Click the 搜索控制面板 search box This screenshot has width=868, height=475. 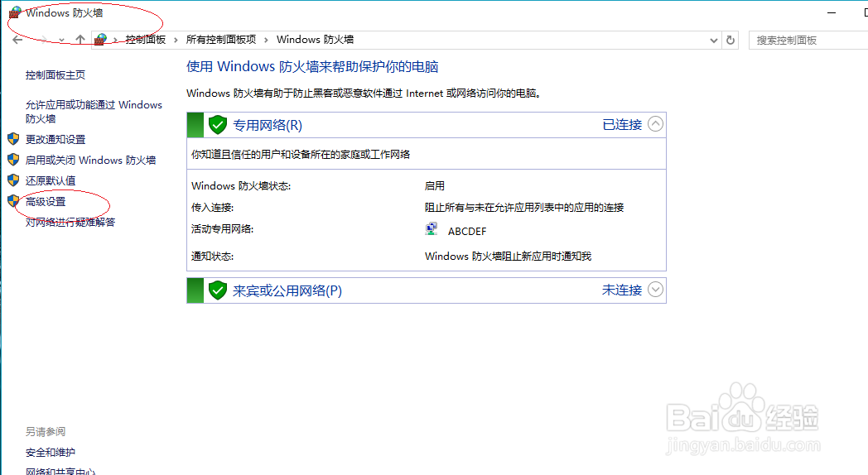point(808,41)
